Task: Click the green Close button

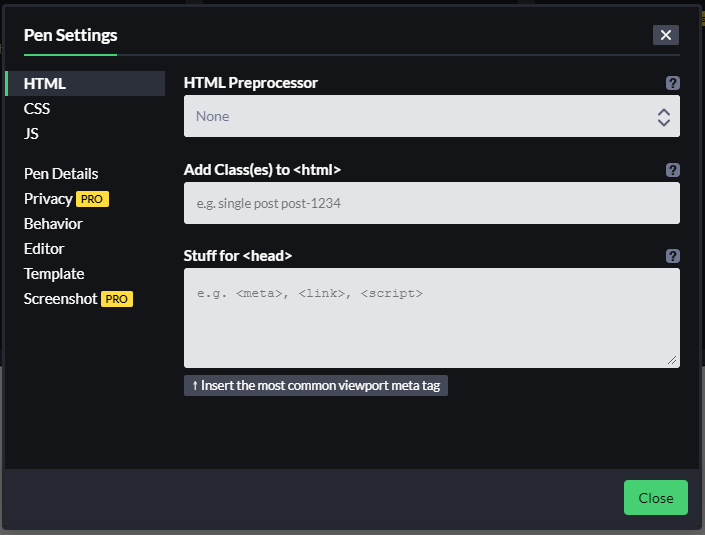Action: pyautogui.click(x=656, y=498)
